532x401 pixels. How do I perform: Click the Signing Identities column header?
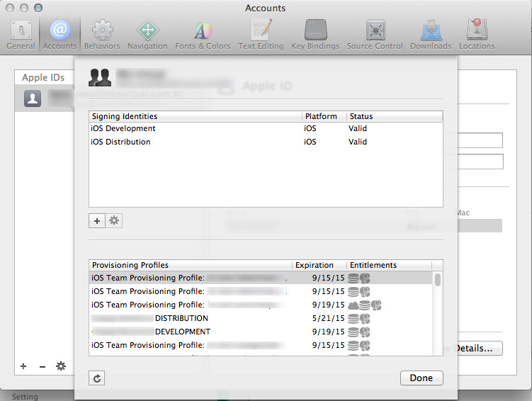pyautogui.click(x=196, y=116)
